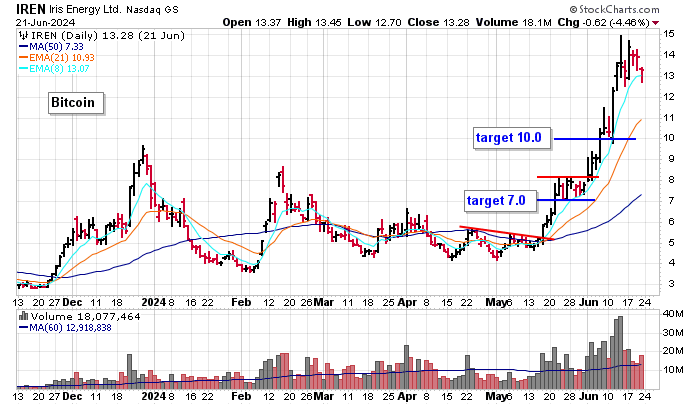Click the 10M volume axis label
This screenshot has height=405, width=700.
point(673,370)
